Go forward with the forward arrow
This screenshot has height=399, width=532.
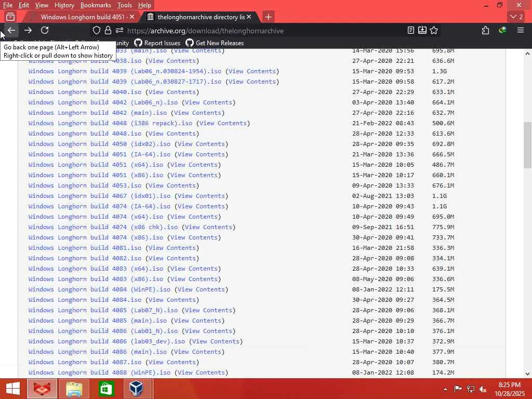click(28, 31)
